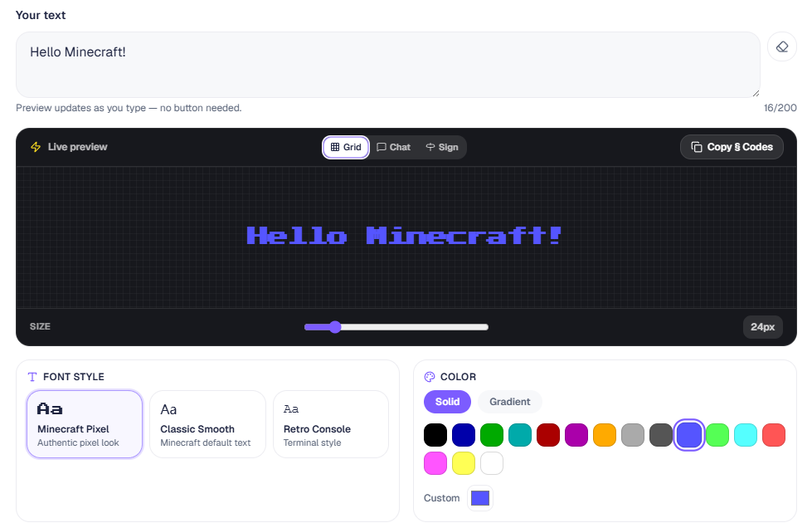
Task: Pick the yellow color swatch
Action: (x=464, y=463)
